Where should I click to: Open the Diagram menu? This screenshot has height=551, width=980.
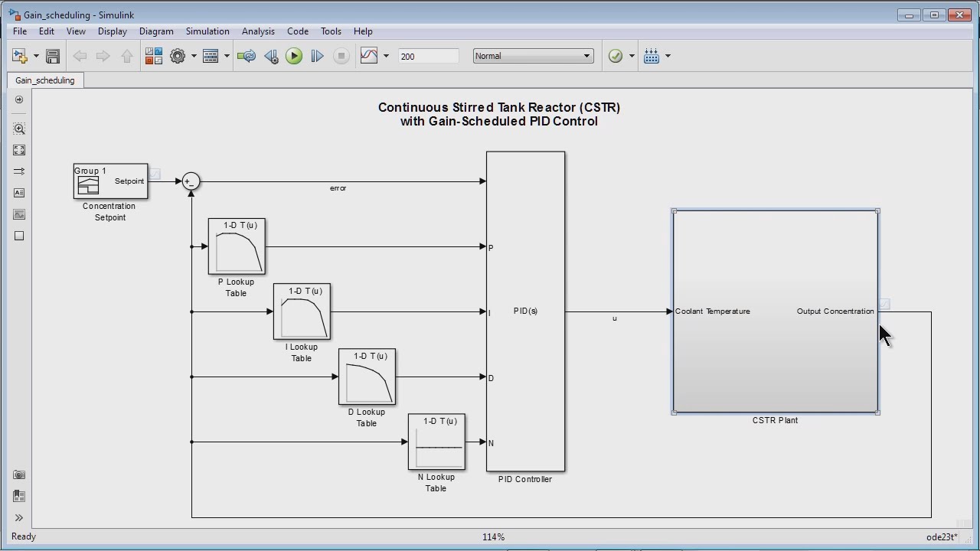pos(156,31)
